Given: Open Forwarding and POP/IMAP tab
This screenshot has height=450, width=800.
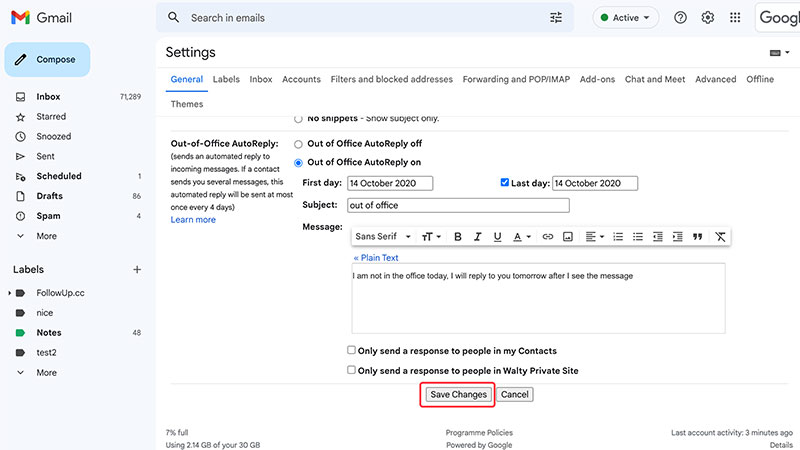Looking at the screenshot, I should click(x=516, y=79).
